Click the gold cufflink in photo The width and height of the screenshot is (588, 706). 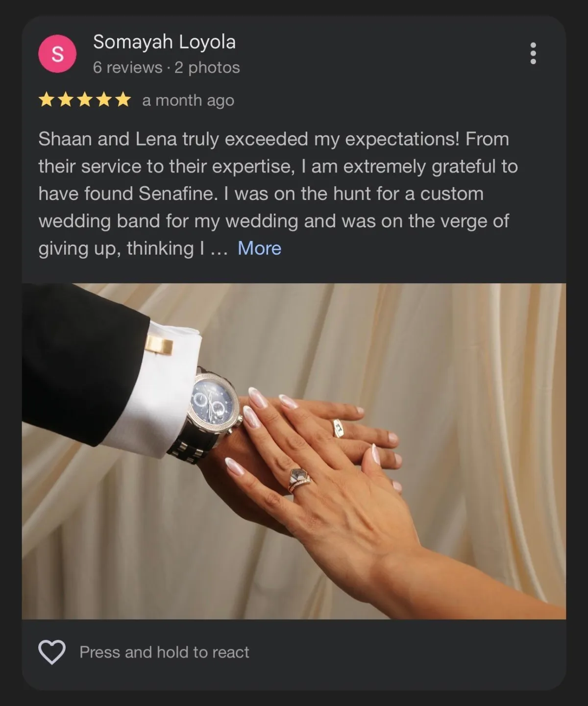pos(159,345)
